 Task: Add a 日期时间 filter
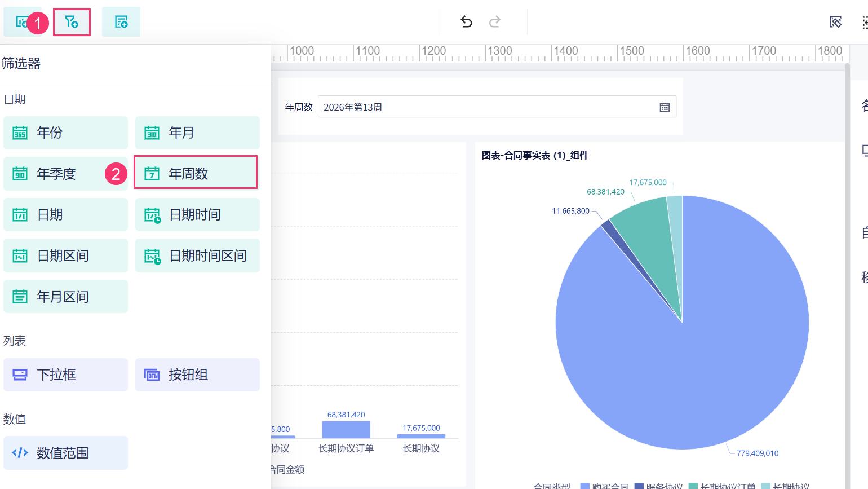[x=197, y=214]
